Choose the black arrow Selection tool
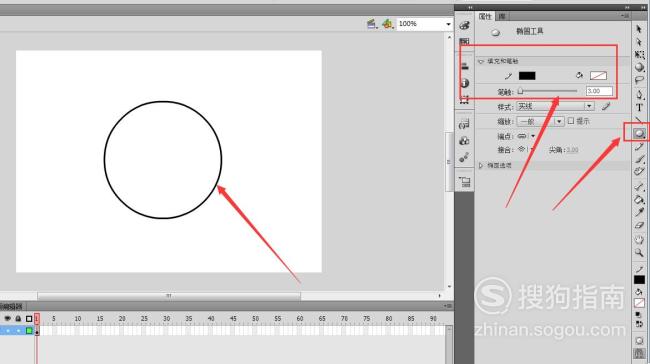 (639, 29)
